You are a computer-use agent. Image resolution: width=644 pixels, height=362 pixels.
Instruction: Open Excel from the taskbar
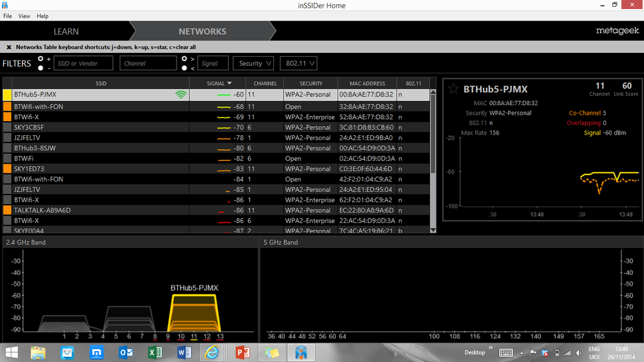(x=155, y=352)
